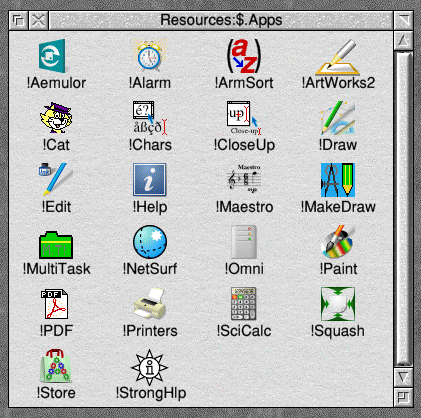The width and height of the screenshot is (421, 418).
Task: Choose the !SciCalc calculator icon
Action: 244,304
